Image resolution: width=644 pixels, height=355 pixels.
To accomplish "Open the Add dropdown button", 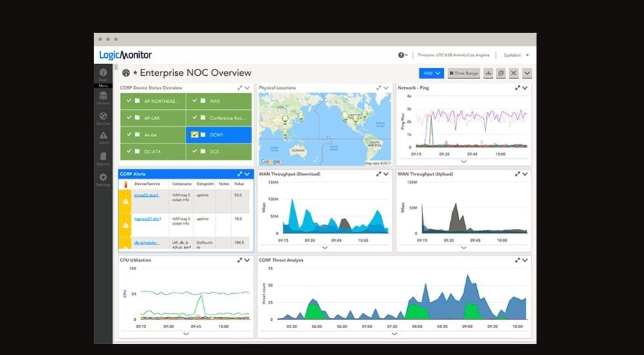I will [x=431, y=73].
